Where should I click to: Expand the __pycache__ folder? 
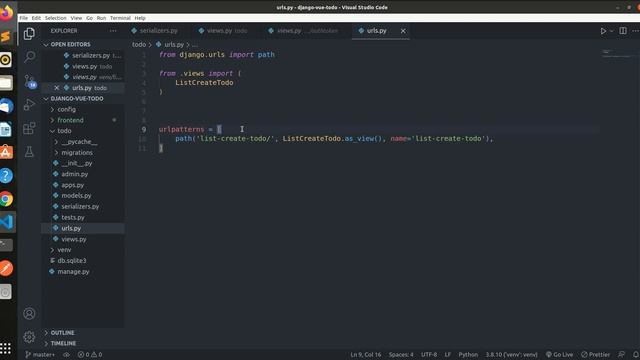click(79, 142)
